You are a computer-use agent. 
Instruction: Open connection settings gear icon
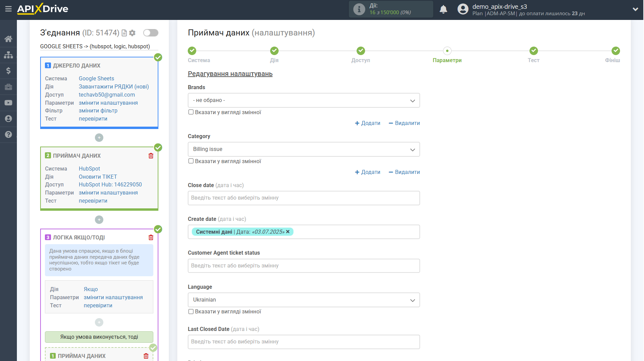132,33
